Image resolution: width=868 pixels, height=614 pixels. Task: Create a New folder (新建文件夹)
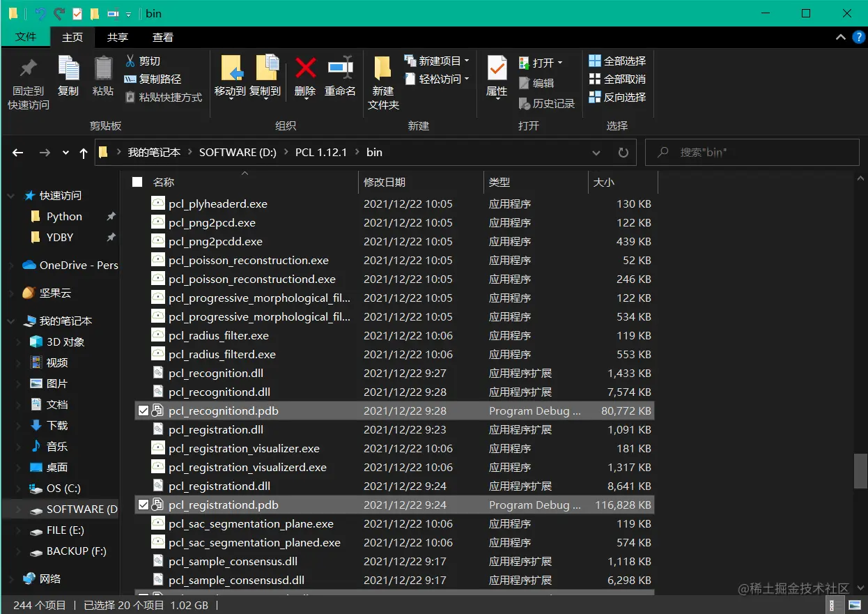click(383, 83)
